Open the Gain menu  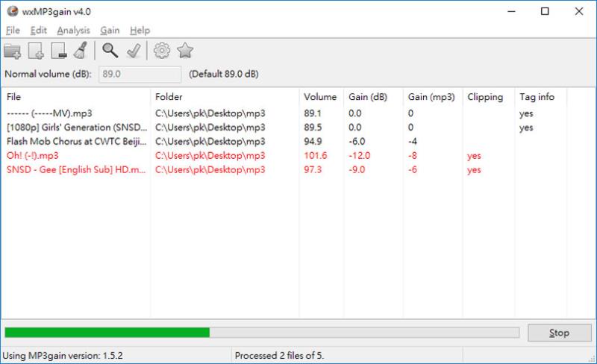[110, 30]
